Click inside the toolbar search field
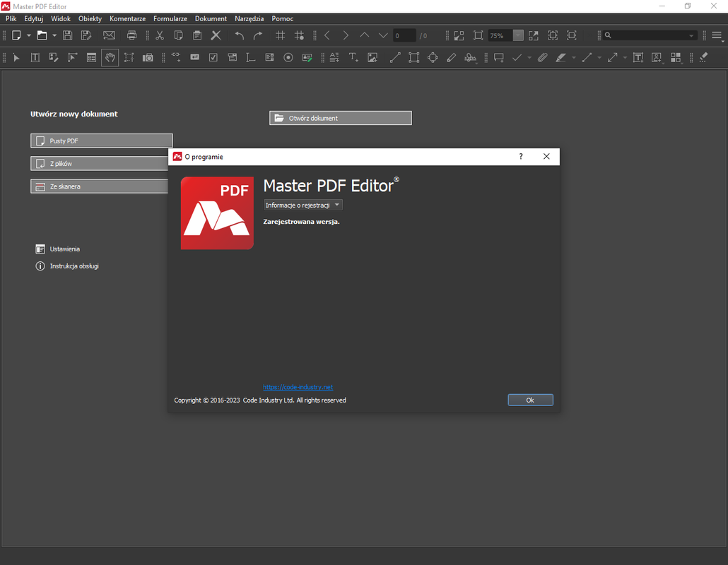 coord(649,36)
